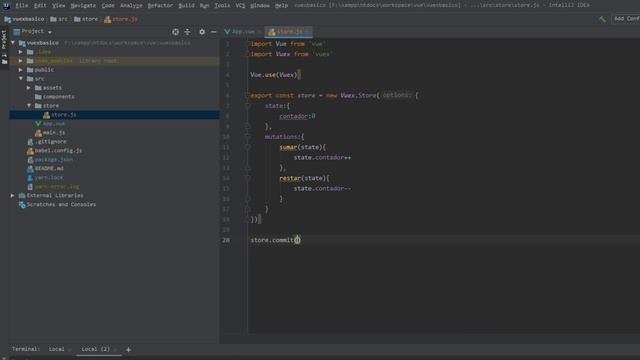Screen dimensions: 640x360
Task: Toggle fold marker on mutations line 10
Action: [x=248, y=137]
